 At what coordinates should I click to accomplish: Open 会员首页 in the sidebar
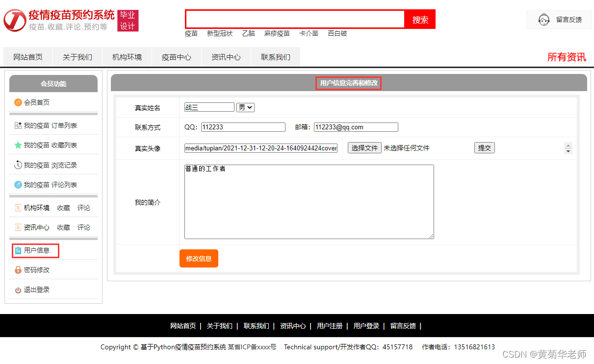click(x=37, y=102)
